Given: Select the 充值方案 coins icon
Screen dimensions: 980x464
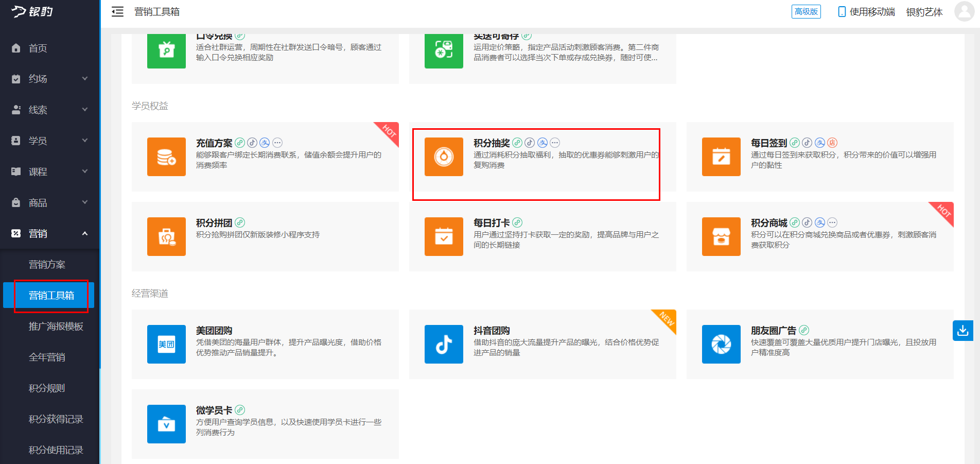Looking at the screenshot, I should (166, 157).
